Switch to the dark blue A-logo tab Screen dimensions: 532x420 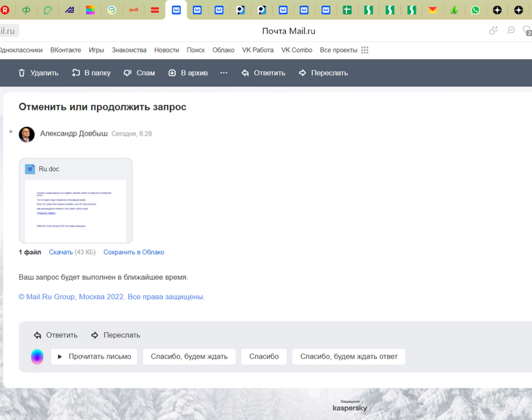point(69,10)
